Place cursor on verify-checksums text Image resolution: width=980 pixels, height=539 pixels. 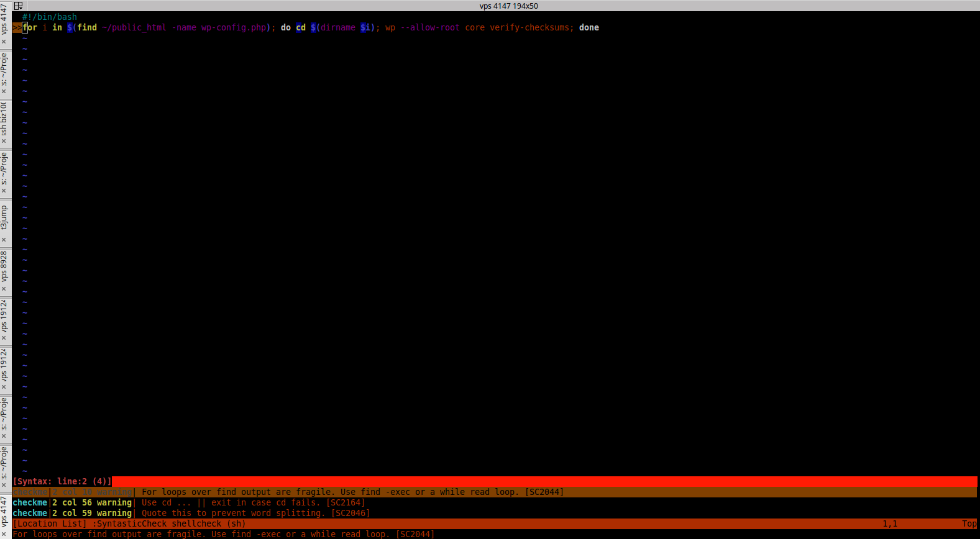pos(529,27)
